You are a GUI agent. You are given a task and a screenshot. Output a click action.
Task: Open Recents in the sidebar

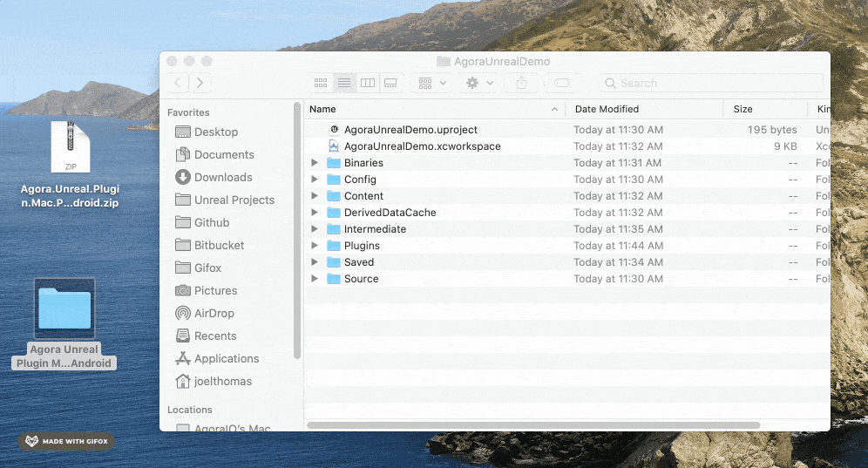(x=206, y=336)
